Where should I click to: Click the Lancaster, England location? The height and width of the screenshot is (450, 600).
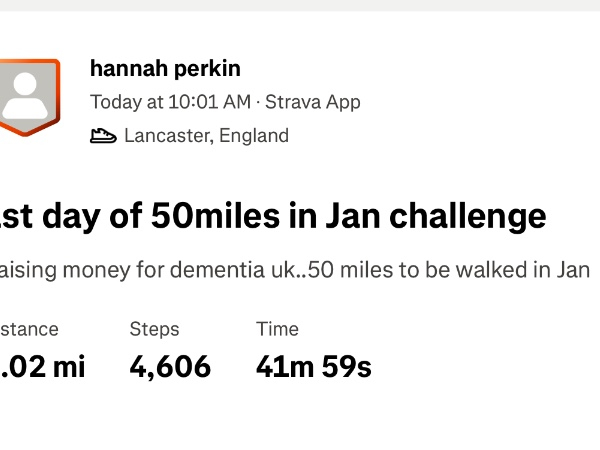[x=206, y=136]
